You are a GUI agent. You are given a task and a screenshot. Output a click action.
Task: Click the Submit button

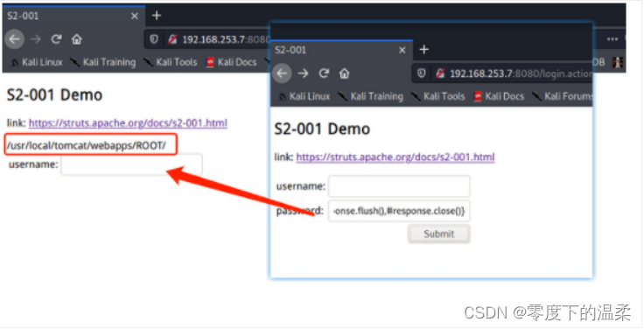tap(439, 234)
